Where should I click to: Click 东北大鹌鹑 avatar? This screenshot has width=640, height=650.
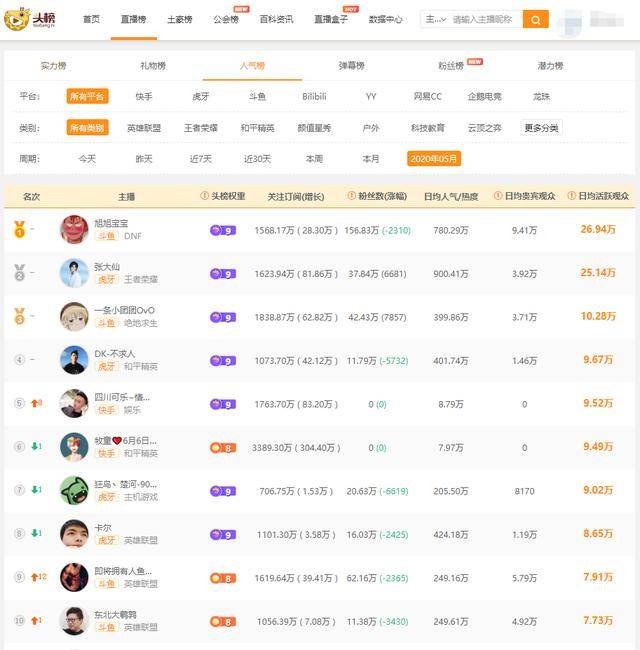coord(74,621)
